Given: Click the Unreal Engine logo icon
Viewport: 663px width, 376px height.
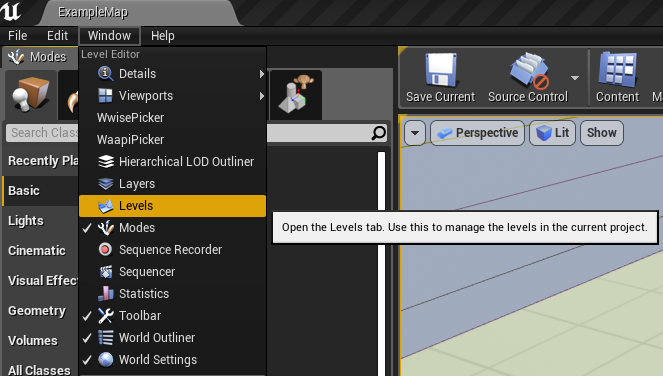Looking at the screenshot, I should (x=11, y=11).
